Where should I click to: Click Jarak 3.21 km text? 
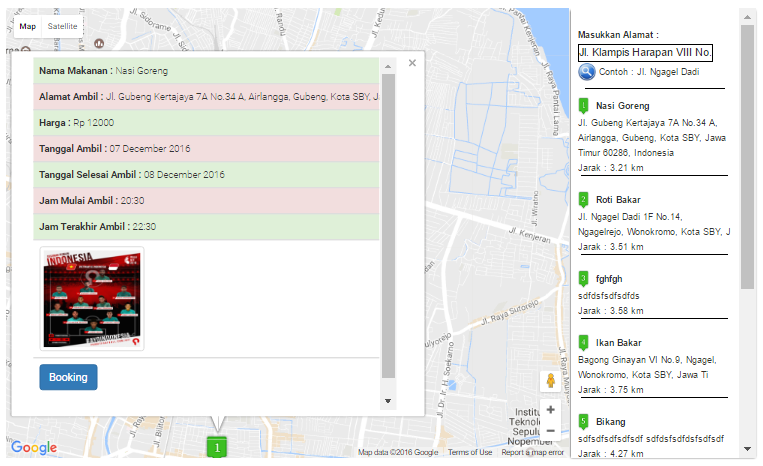tap(611, 168)
